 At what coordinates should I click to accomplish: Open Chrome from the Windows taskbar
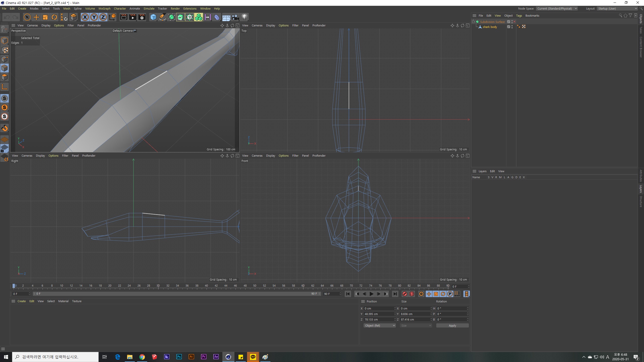142,357
